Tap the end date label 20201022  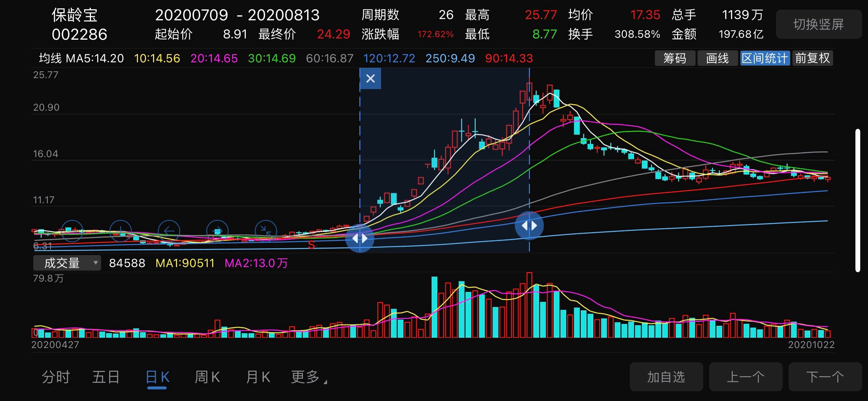click(x=811, y=345)
